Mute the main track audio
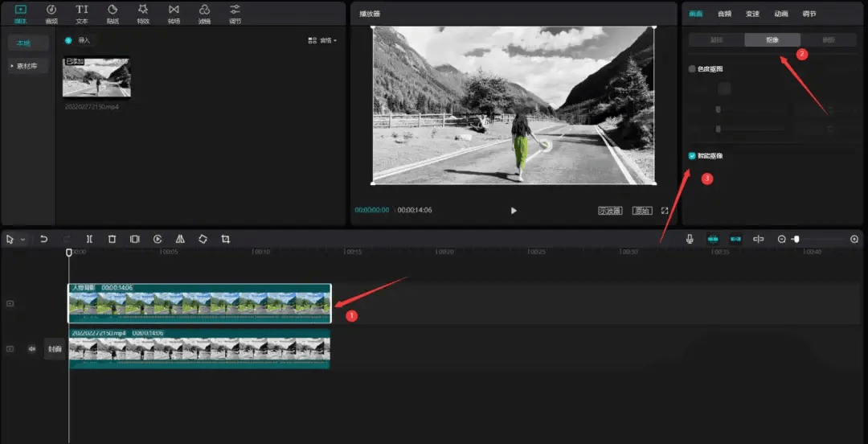Screen dimensions: 868x444 click(32, 348)
